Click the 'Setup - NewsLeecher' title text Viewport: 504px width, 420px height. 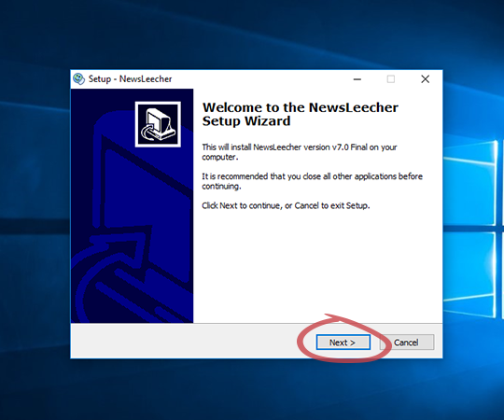click(x=130, y=79)
